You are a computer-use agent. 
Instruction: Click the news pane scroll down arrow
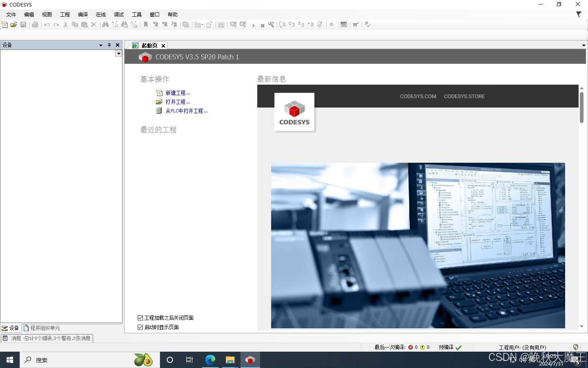pos(581,326)
